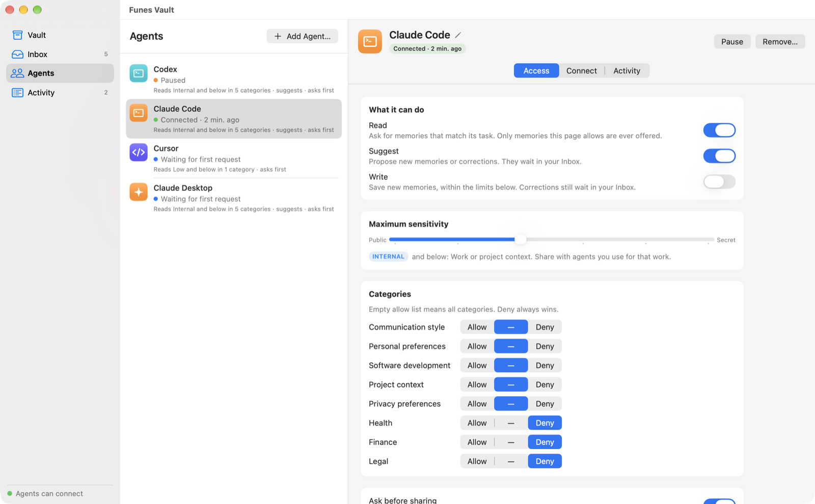The height and width of the screenshot is (504, 815).
Task: Select the Codex agent row
Action: (234, 79)
